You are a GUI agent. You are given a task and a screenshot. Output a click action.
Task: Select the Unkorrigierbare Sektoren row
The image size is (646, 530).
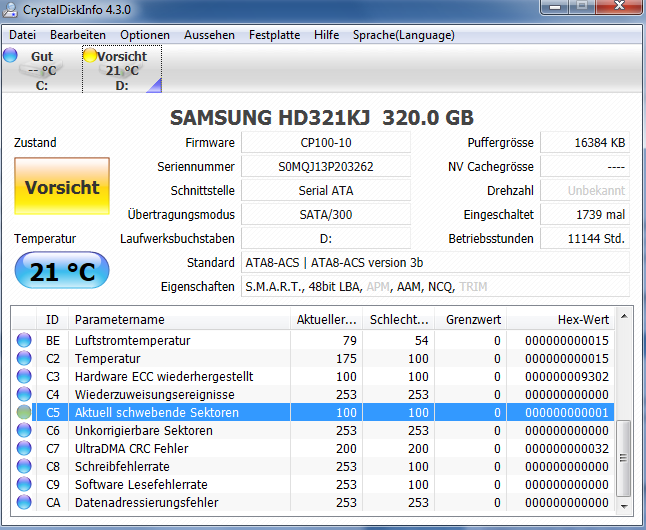(313, 430)
